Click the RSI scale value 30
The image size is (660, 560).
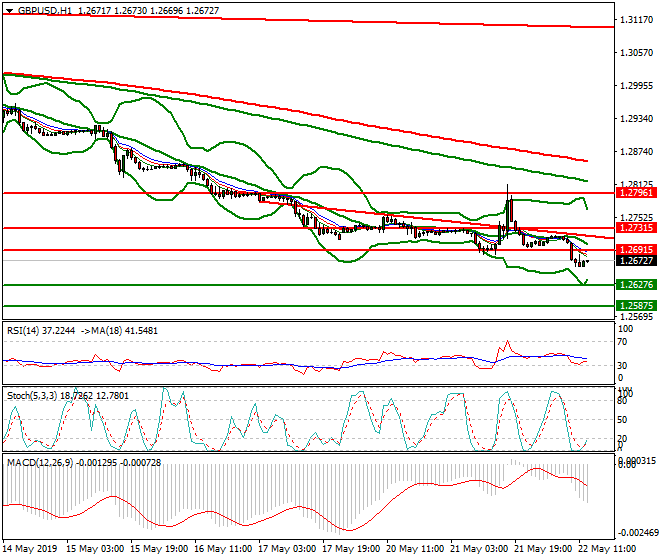(623, 365)
